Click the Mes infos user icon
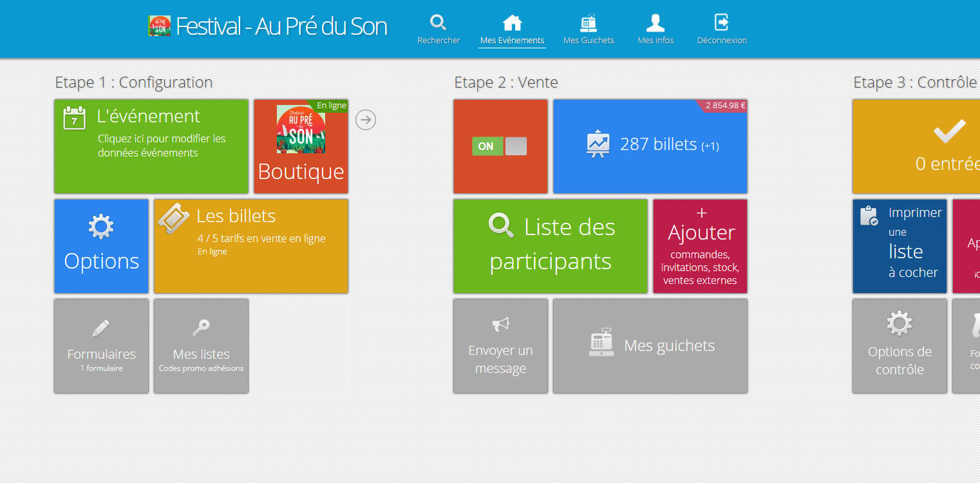 pyautogui.click(x=655, y=23)
